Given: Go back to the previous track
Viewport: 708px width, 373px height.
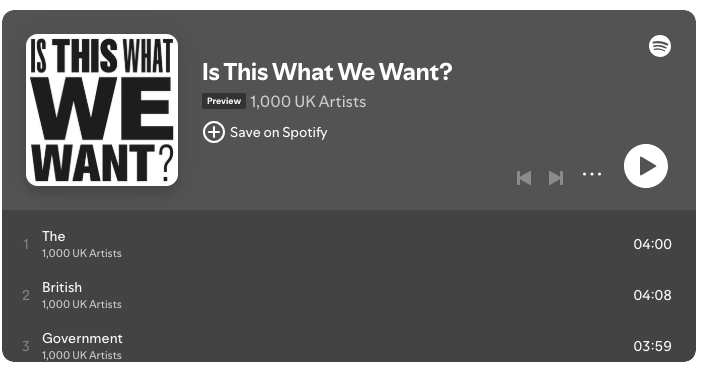Looking at the screenshot, I should point(524,178).
